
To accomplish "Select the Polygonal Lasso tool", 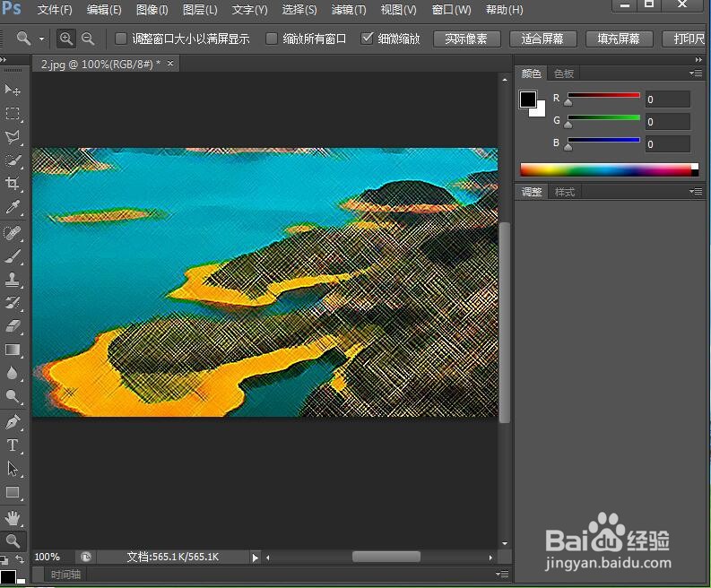I will [13, 137].
